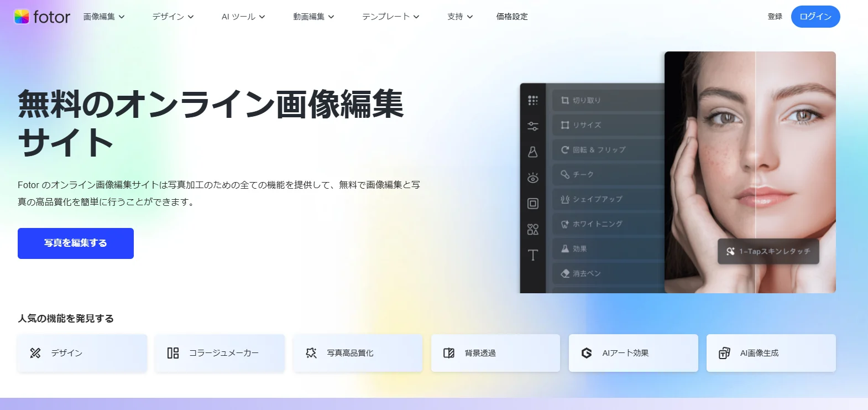Viewport: 868px width, 410px height.
Task: Expand the デザイン menu
Action: click(173, 17)
